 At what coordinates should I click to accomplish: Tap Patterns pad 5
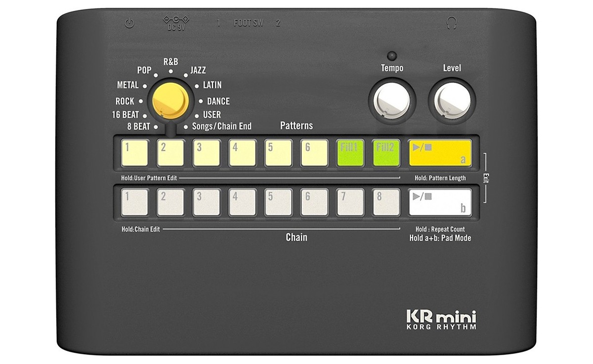coord(279,153)
